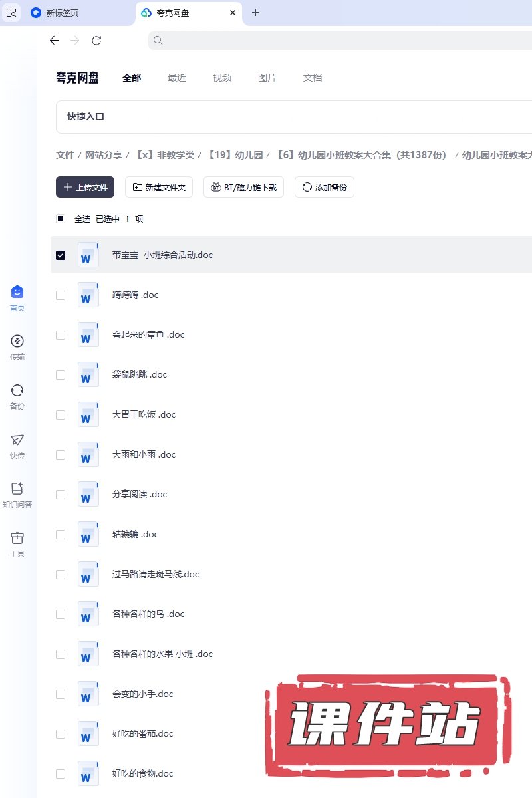Open new browser tab with plus icon
The image size is (532, 798).
tap(255, 13)
